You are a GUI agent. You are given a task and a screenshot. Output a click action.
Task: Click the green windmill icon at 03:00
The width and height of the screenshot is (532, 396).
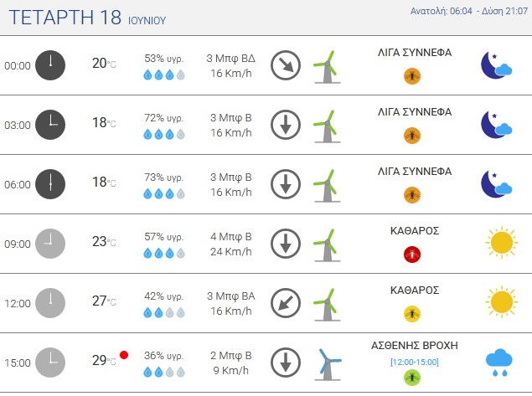327,126
